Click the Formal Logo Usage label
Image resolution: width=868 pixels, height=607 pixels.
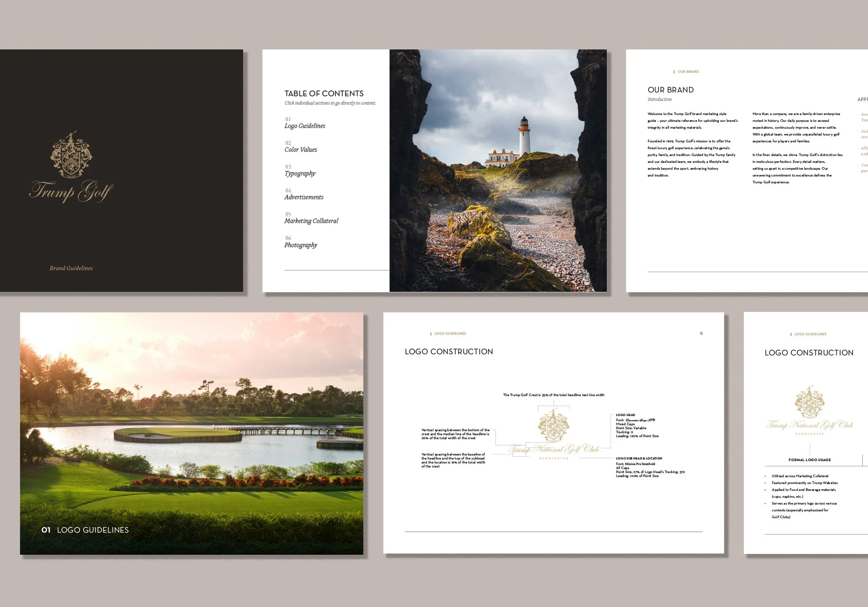[x=809, y=460]
